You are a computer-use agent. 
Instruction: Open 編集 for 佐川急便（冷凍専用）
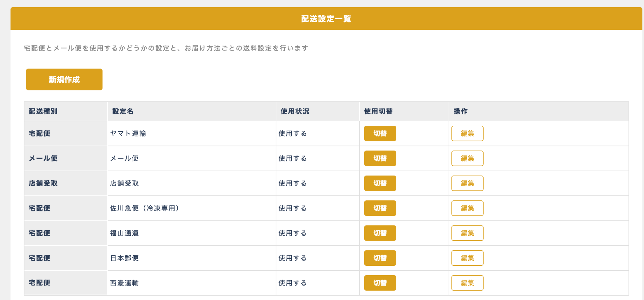coord(467,208)
